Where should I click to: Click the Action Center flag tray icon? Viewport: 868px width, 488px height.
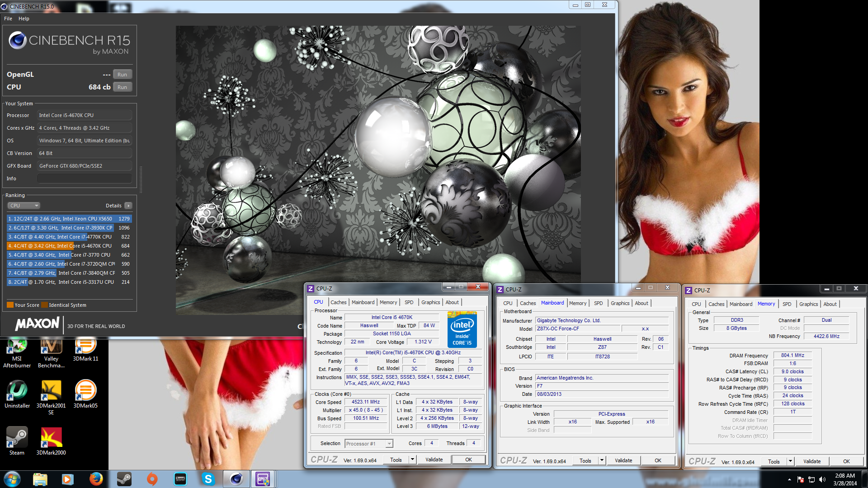pos(801,479)
